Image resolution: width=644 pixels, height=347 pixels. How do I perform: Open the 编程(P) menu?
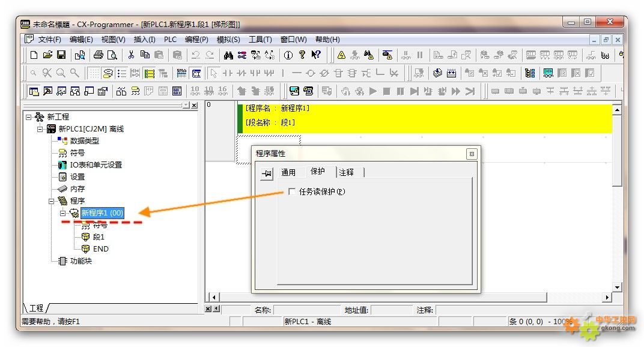click(x=196, y=40)
